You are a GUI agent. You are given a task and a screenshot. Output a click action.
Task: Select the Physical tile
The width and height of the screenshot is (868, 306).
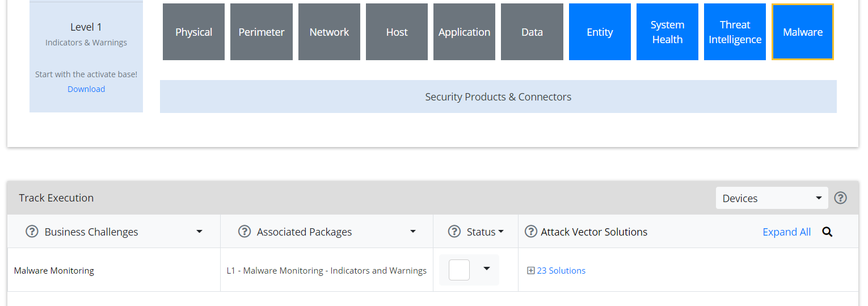tap(193, 32)
